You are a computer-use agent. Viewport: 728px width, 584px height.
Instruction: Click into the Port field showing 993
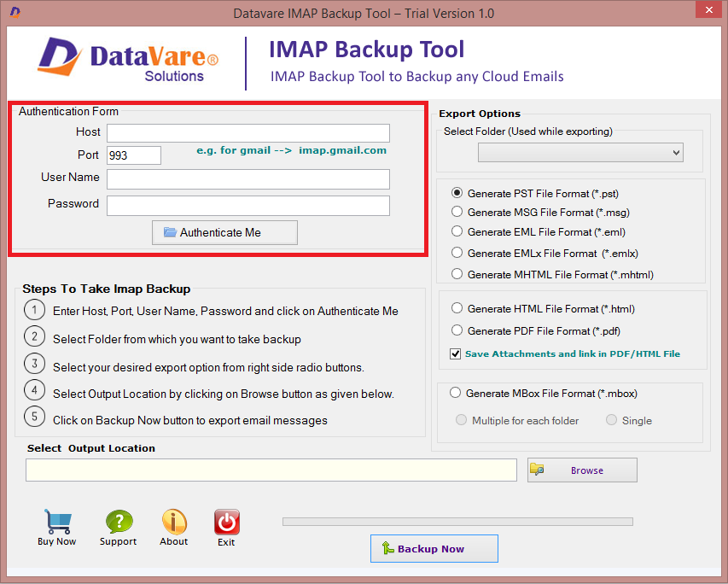(134, 155)
